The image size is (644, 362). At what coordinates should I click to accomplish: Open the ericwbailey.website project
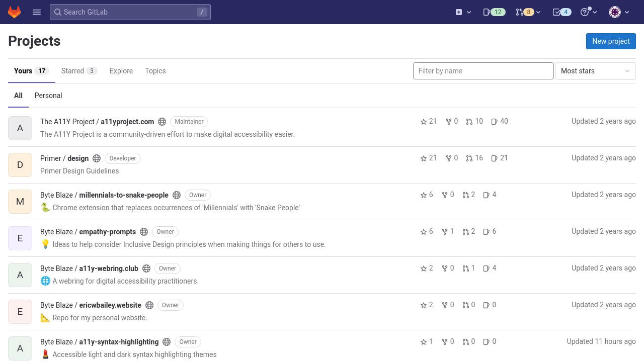[x=91, y=305]
